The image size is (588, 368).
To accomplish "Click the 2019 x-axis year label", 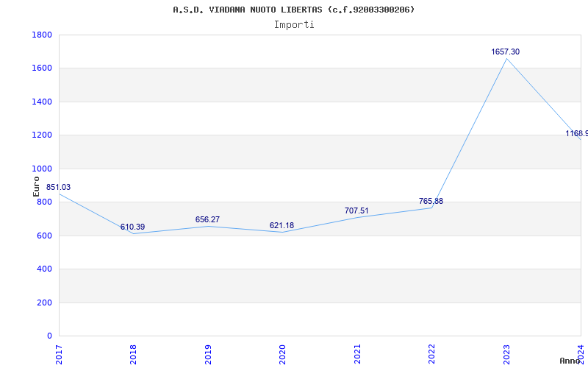I will [x=208, y=355].
